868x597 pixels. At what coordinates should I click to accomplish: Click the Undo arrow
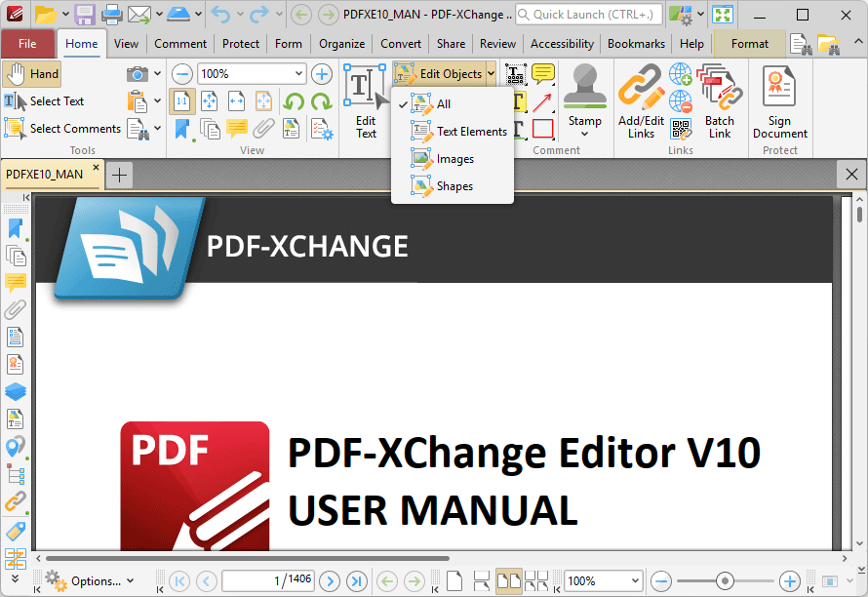(220, 15)
